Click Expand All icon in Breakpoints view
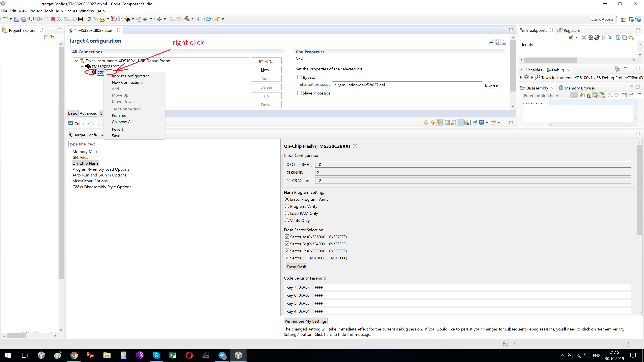This screenshot has width=644, height=362. pos(618,38)
